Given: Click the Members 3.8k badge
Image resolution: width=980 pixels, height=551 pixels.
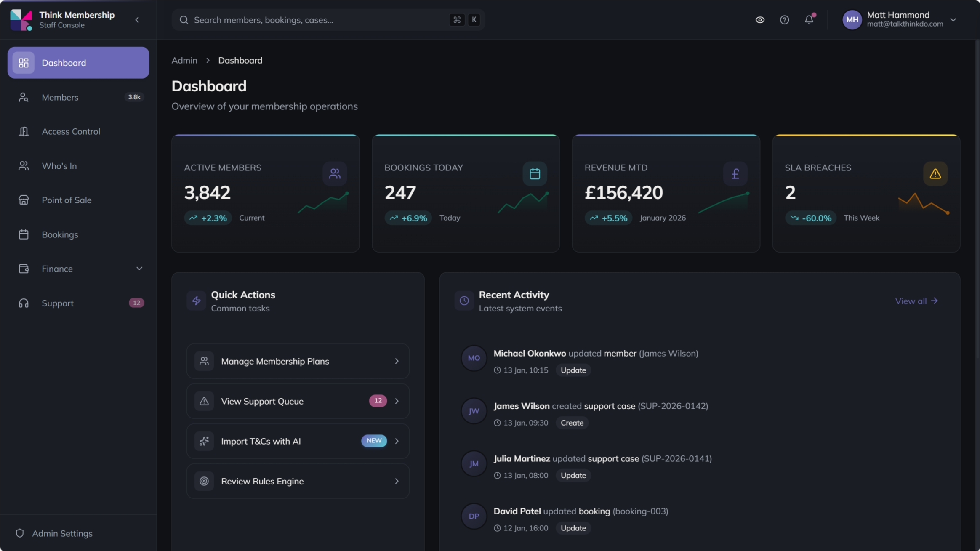Looking at the screenshot, I should click(134, 97).
